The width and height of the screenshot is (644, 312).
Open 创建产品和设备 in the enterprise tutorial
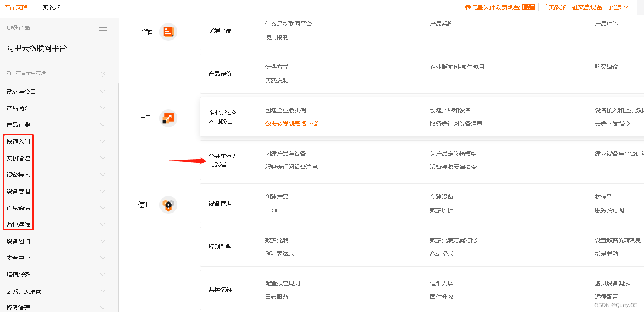pyautogui.click(x=450, y=110)
